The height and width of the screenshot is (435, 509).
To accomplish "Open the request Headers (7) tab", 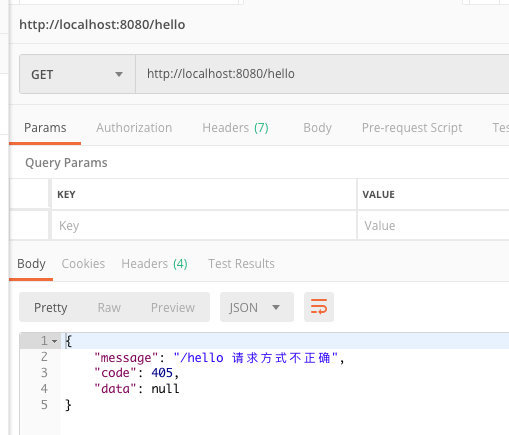I will pyautogui.click(x=235, y=128).
